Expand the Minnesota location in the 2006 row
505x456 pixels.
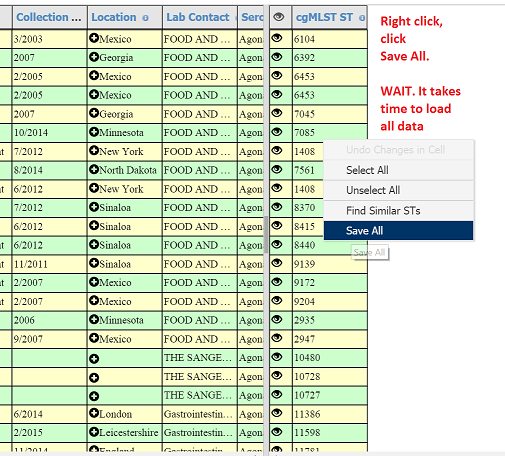[94, 320]
